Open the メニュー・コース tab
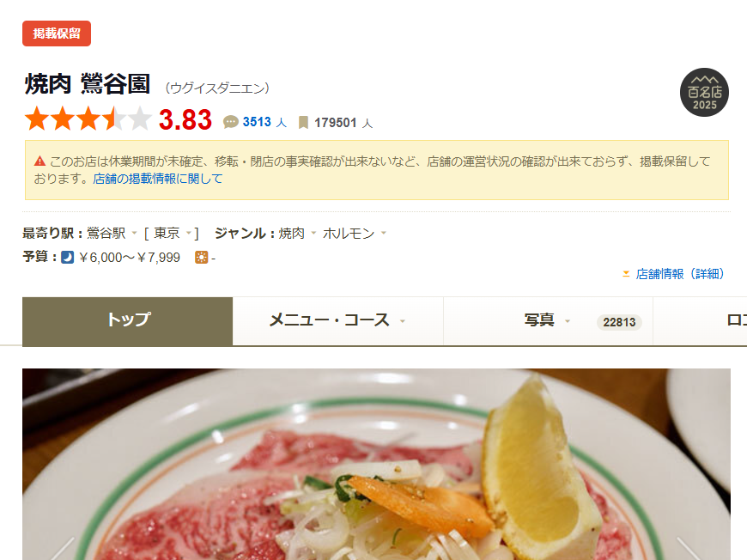This screenshot has height=560, width=747. click(x=337, y=320)
